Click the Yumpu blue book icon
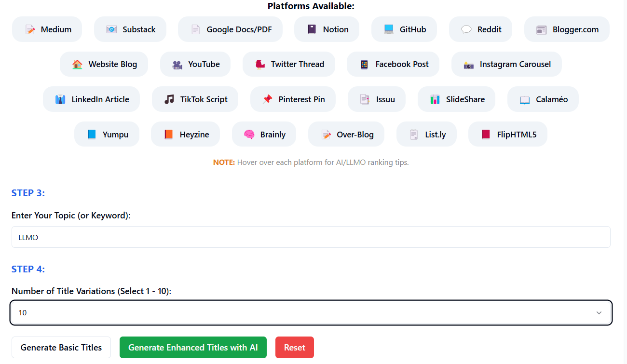This screenshot has height=364, width=627. tap(92, 135)
